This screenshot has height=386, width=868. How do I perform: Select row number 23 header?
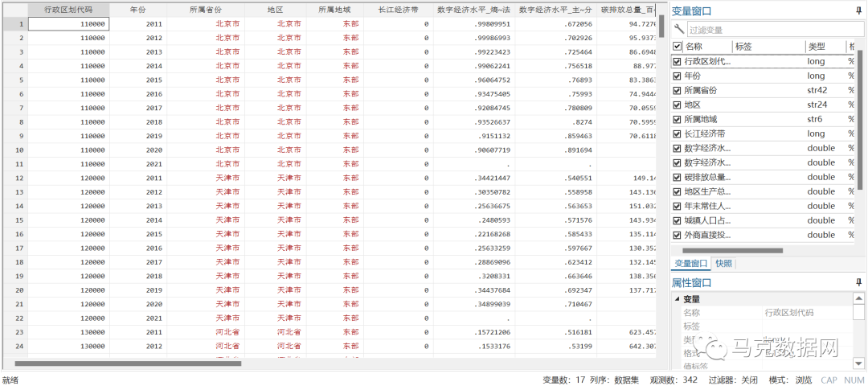pos(14,332)
